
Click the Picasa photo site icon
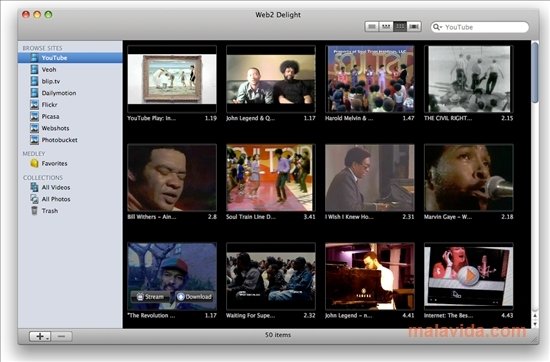(x=34, y=116)
